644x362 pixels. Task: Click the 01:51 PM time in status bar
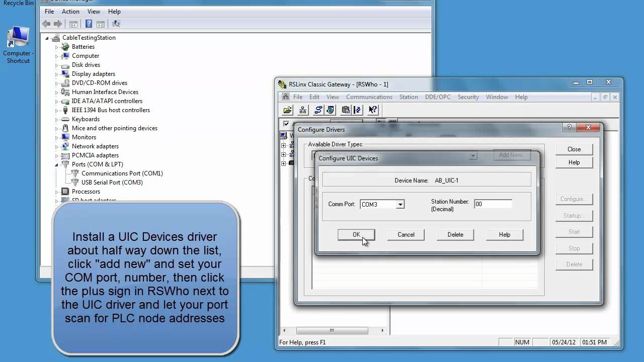(594, 342)
